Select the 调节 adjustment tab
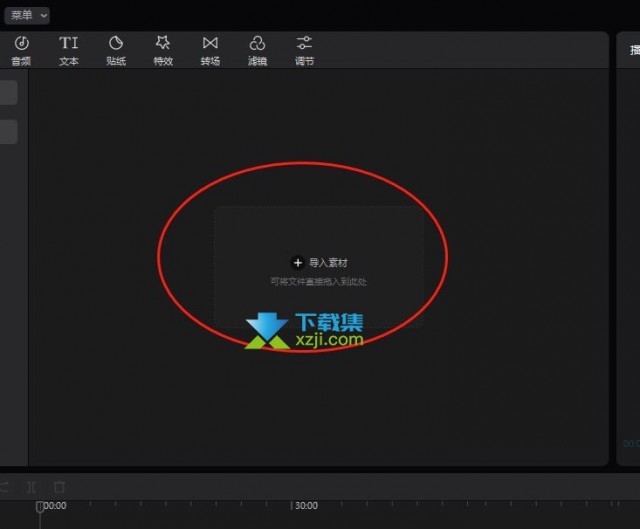640x529 pixels. (x=304, y=51)
